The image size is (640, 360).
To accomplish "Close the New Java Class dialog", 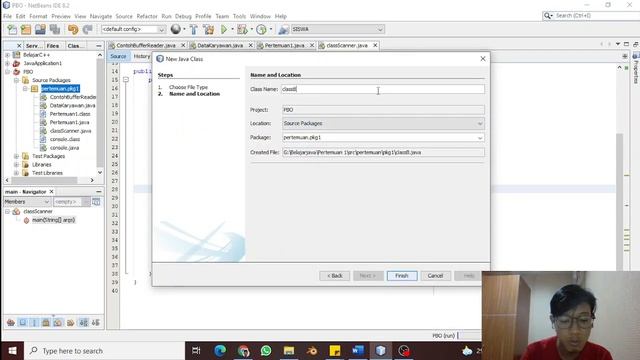I will tap(483, 59).
